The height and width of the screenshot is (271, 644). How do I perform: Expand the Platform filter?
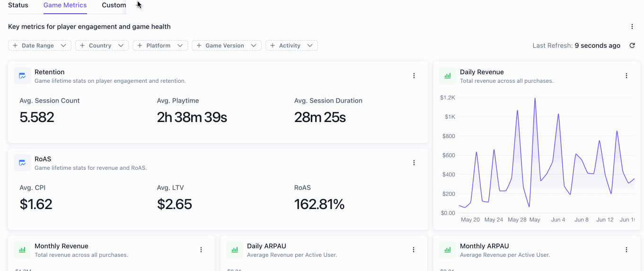pos(160,45)
